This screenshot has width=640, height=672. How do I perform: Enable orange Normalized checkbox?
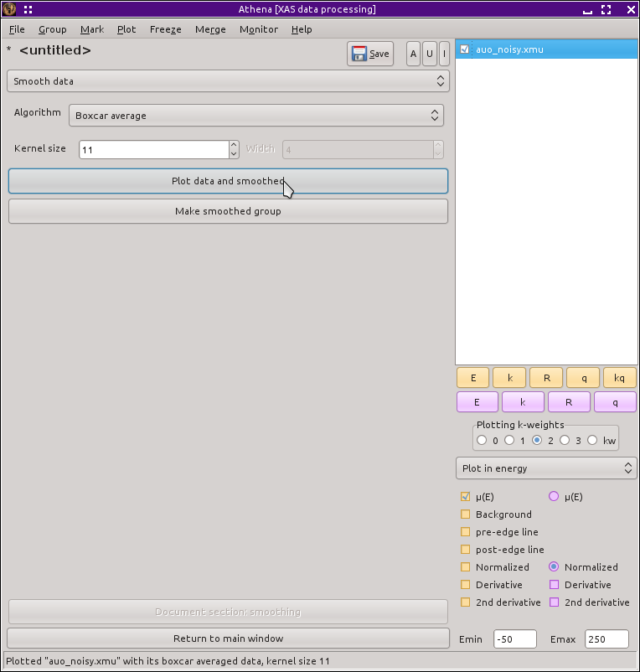tap(465, 566)
